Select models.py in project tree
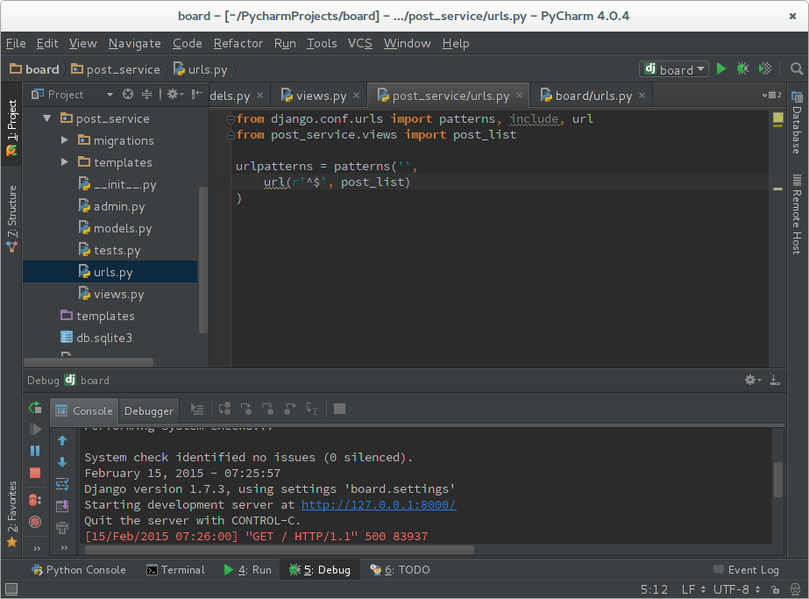This screenshot has width=809, height=599. coord(115,228)
